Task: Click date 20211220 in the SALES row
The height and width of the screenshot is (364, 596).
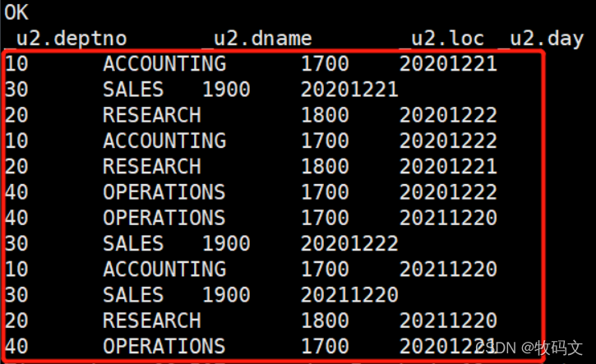Action: 349,295
